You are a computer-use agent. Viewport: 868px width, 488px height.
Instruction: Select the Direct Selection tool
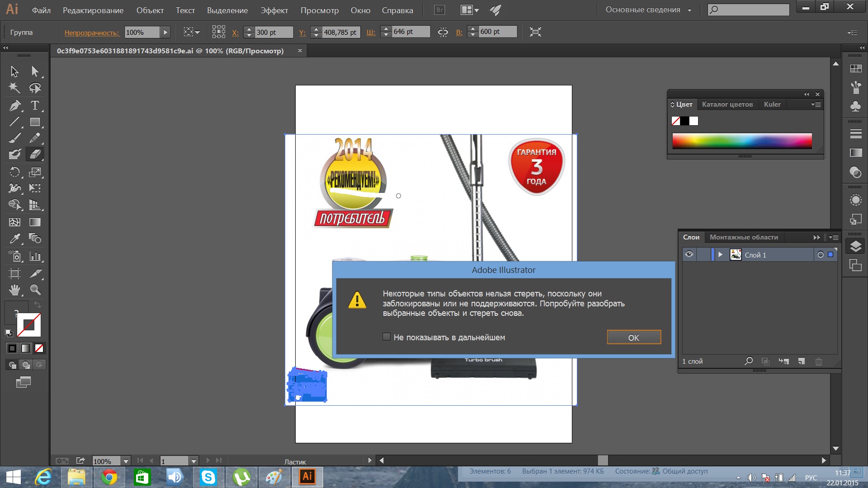pyautogui.click(x=34, y=70)
